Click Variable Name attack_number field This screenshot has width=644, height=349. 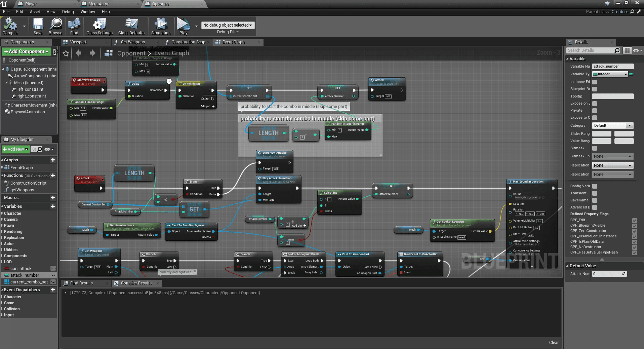[x=612, y=67]
